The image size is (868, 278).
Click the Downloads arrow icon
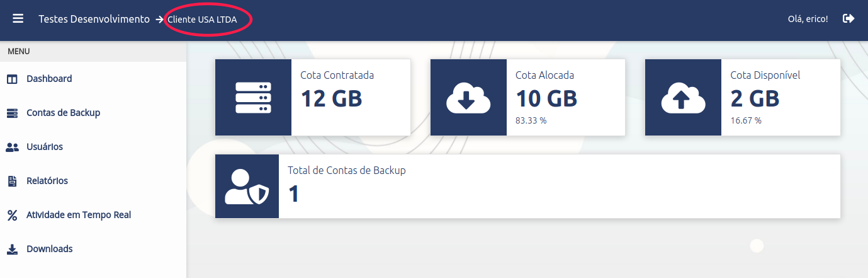(12, 249)
